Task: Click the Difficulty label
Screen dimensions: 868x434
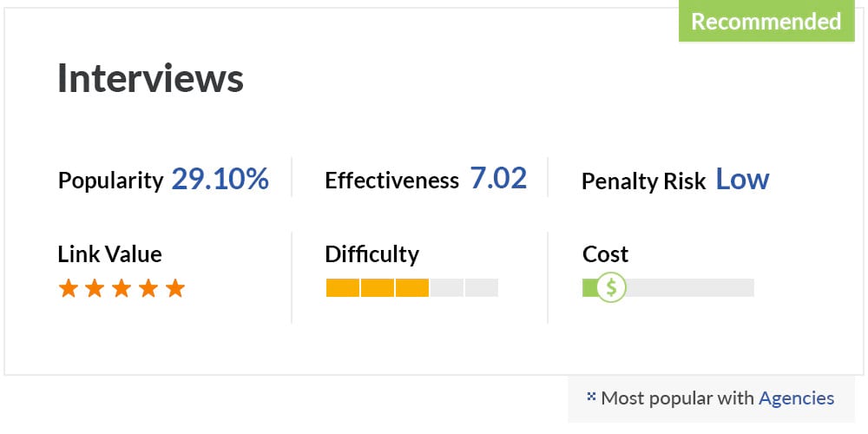Action: pyautogui.click(x=372, y=254)
